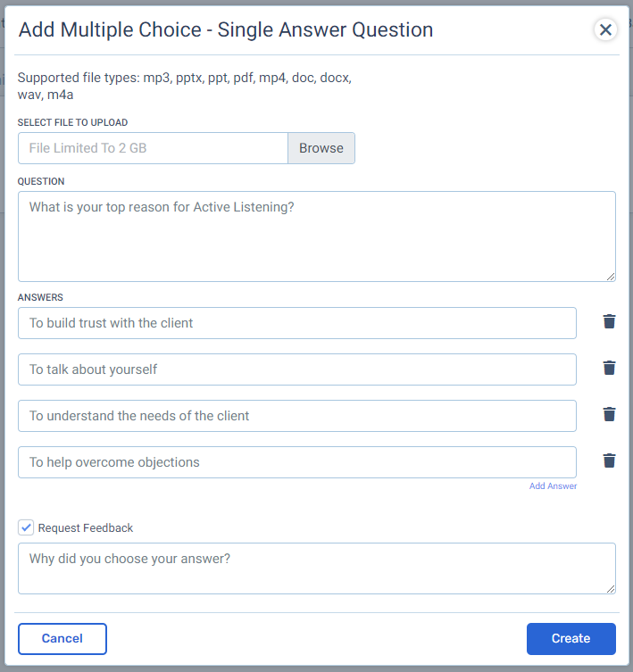Remove the 'To understand the needs' answer

click(x=609, y=414)
